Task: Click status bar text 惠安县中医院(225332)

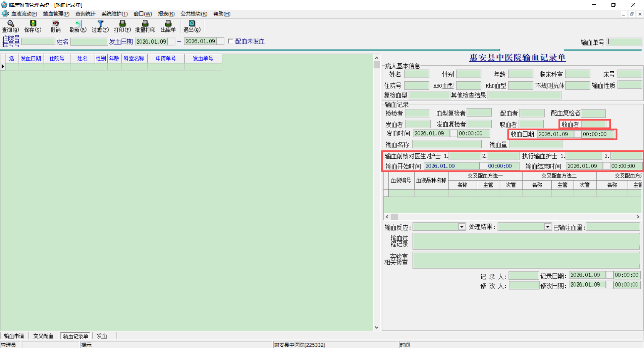Action: pos(300,345)
